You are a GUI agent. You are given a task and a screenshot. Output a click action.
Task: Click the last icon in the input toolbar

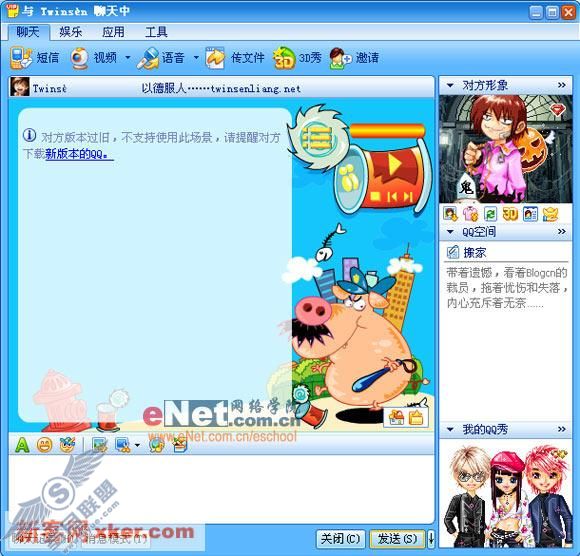(180, 445)
